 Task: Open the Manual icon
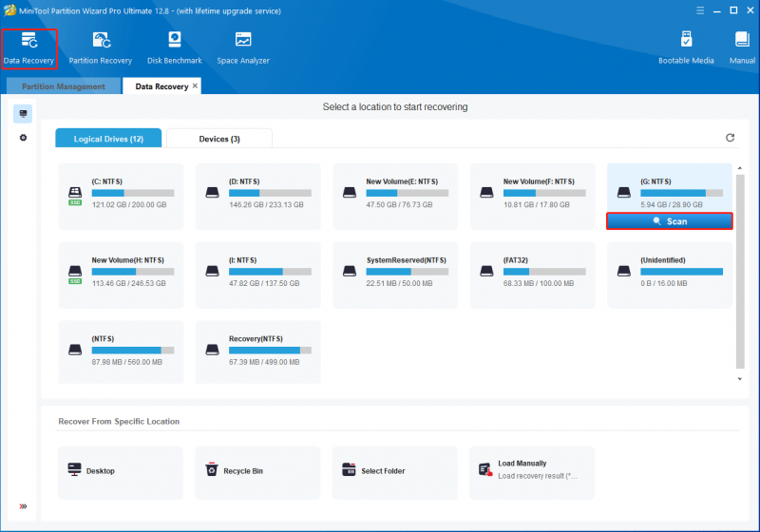pyautogui.click(x=742, y=48)
